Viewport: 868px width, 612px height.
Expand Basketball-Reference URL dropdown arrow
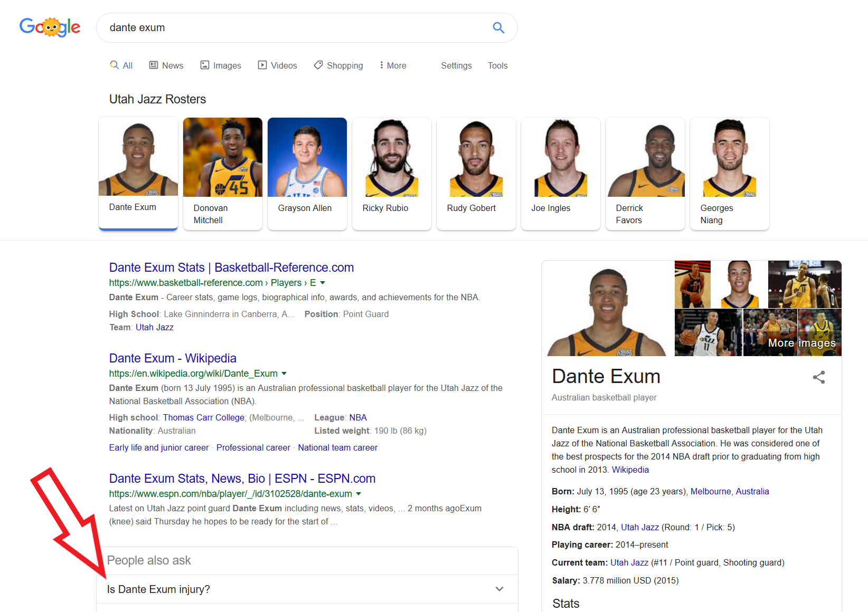[x=323, y=283]
